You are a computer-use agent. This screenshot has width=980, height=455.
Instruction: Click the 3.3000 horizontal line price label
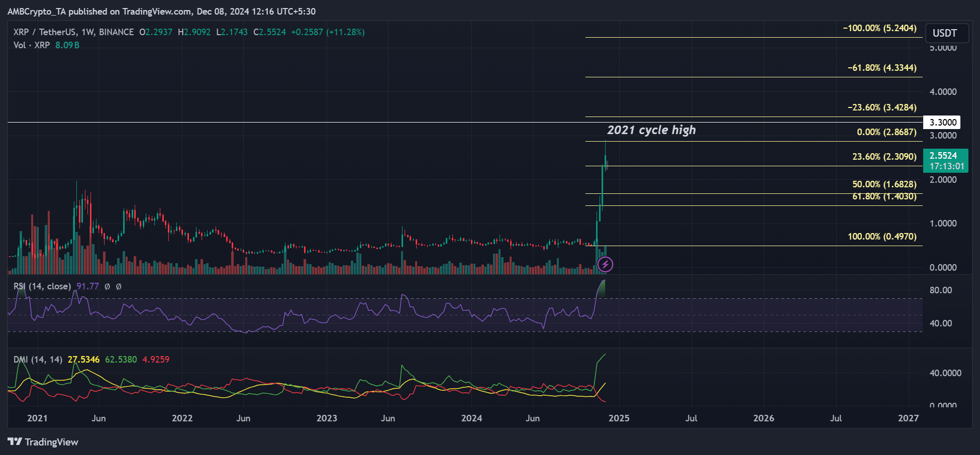pos(943,123)
